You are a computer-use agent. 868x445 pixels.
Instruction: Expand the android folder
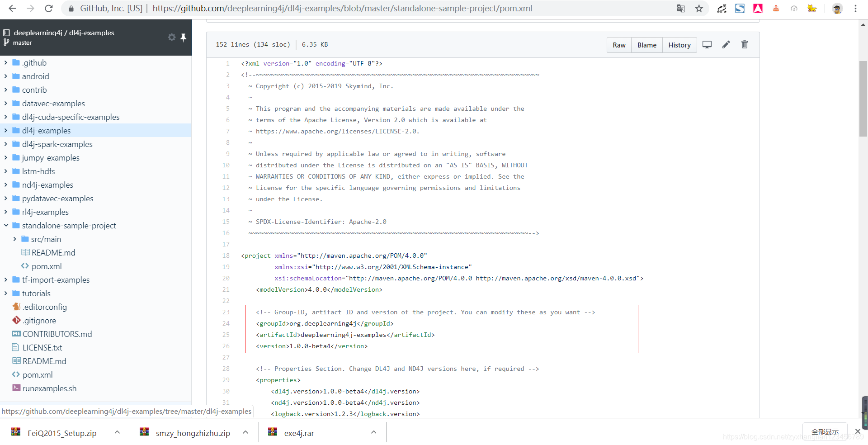[6, 76]
